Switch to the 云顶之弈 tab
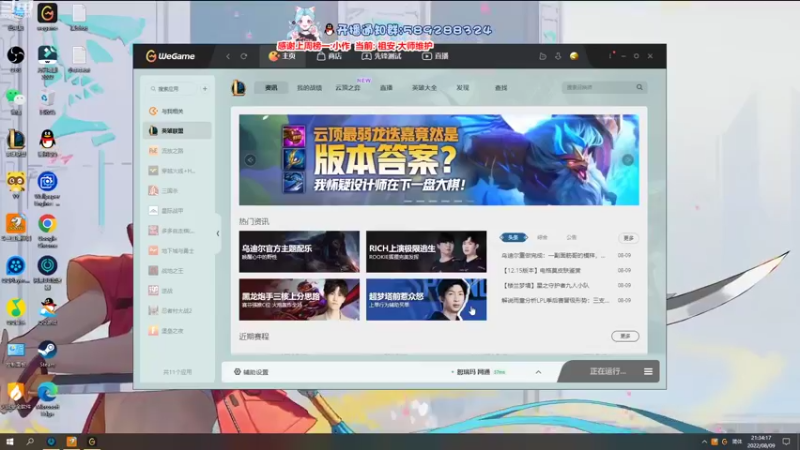 click(x=348, y=88)
